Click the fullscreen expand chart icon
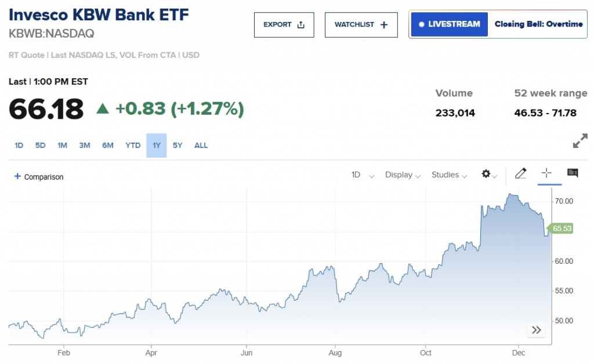This screenshot has width=594, height=364. (579, 141)
